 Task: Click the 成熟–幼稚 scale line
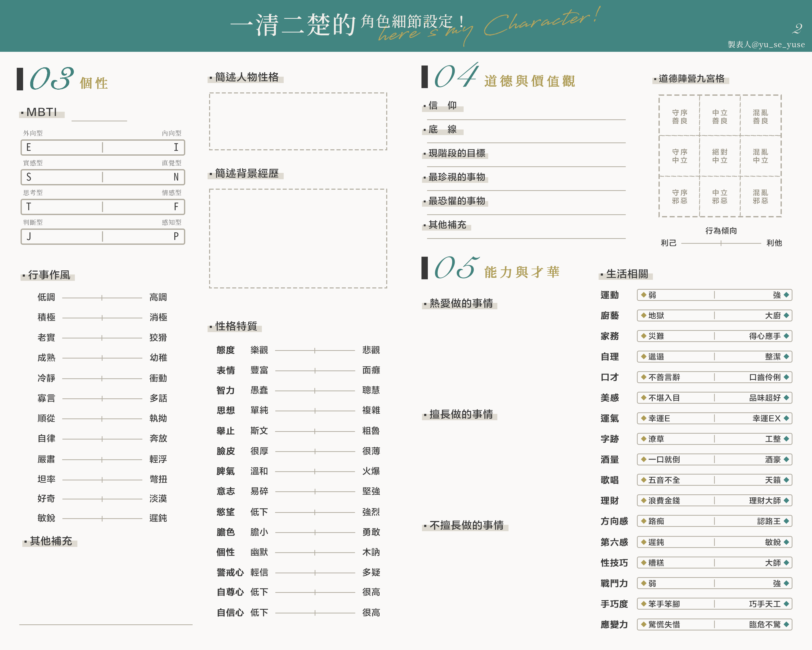pos(102,358)
